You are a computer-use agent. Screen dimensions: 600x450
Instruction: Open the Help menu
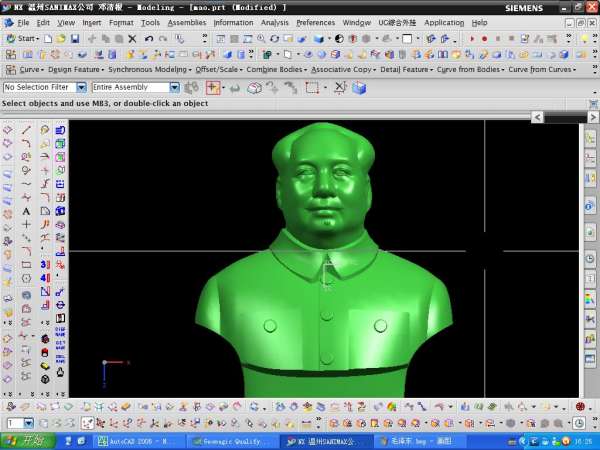[x=479, y=23]
